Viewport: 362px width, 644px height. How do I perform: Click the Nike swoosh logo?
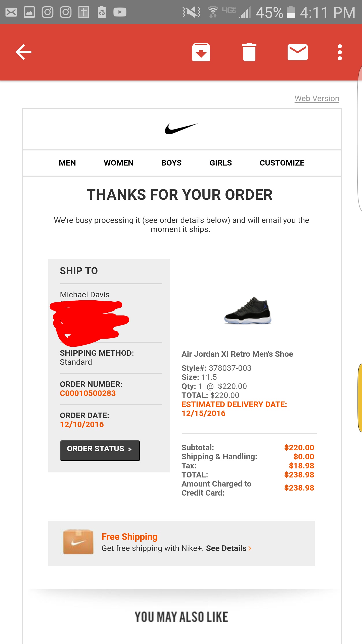pyautogui.click(x=181, y=129)
